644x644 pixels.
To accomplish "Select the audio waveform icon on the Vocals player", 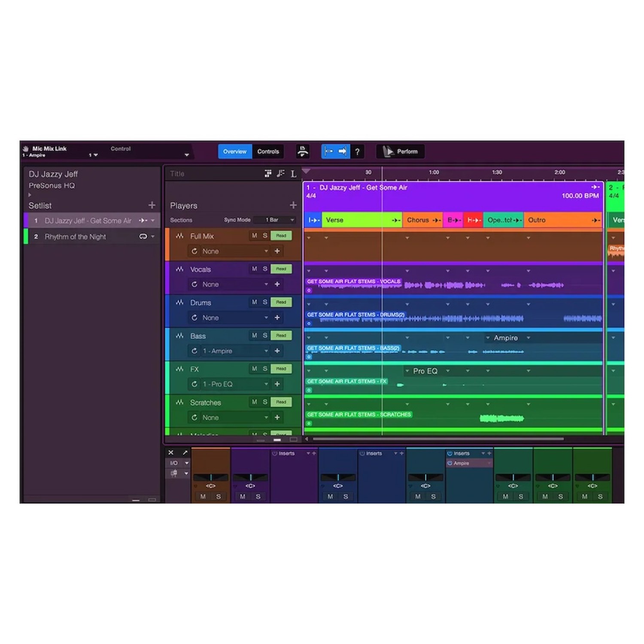I will (x=179, y=269).
